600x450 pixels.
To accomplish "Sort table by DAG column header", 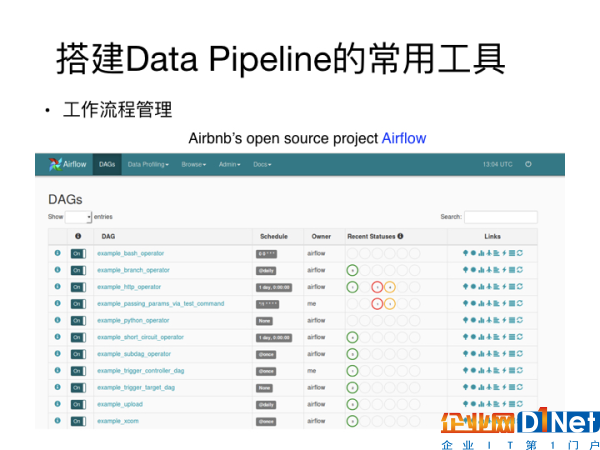I will pyautogui.click(x=173, y=236).
